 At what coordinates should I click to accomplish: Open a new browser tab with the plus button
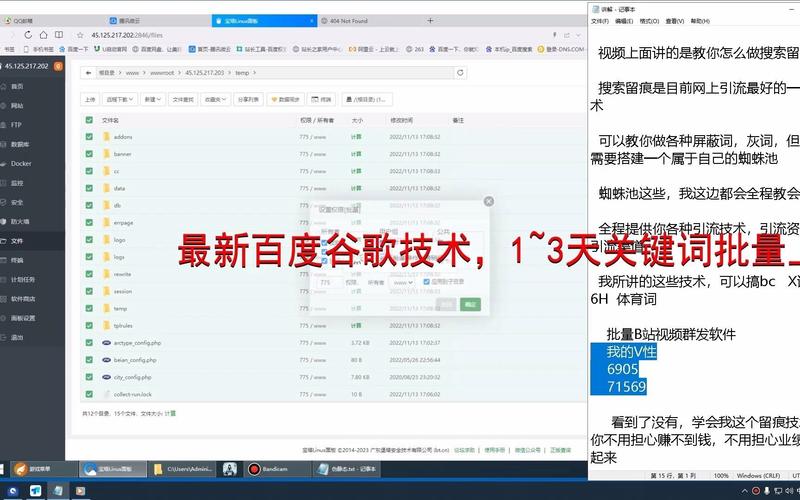tap(430, 21)
